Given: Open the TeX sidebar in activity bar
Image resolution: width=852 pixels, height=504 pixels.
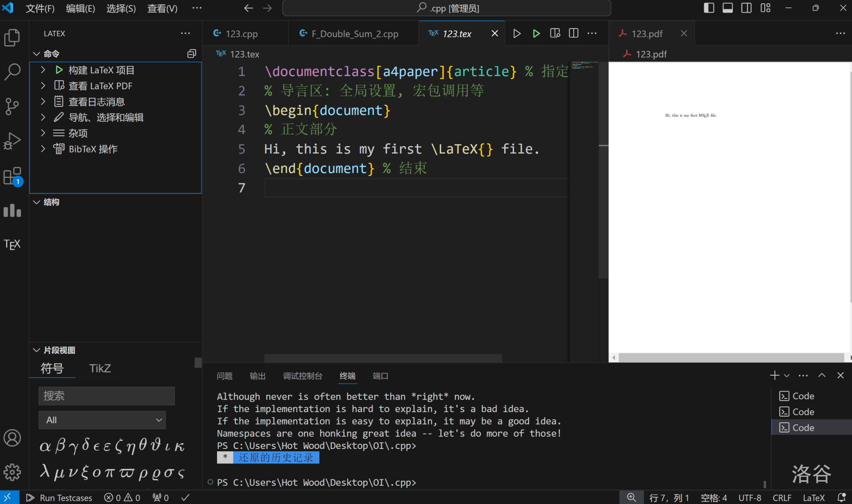Looking at the screenshot, I should pyautogui.click(x=12, y=245).
